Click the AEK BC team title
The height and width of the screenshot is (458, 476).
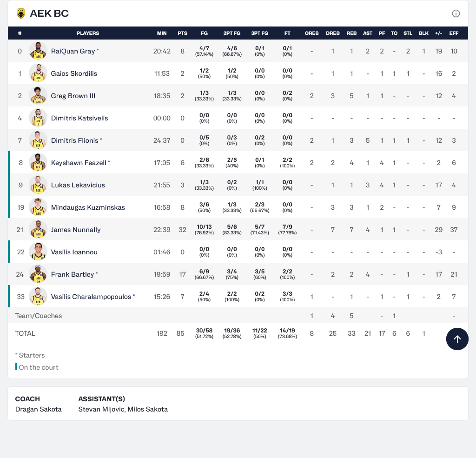[x=49, y=13]
